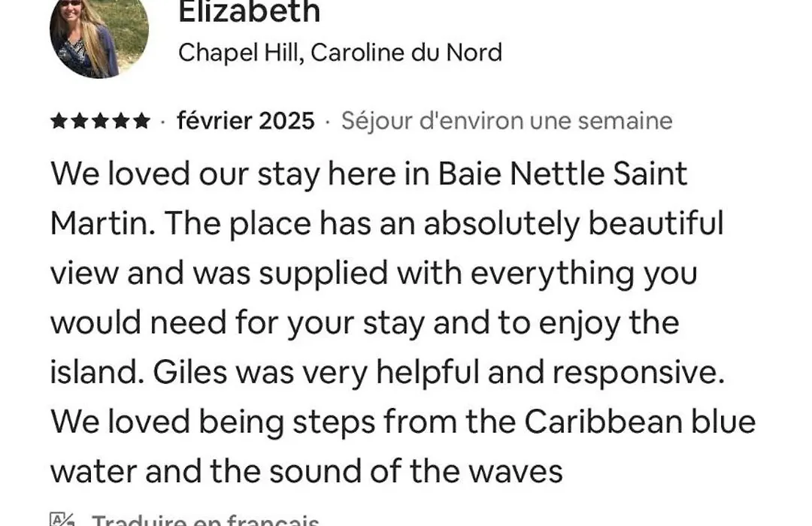Click the reviewer name Elizabeth
The height and width of the screenshot is (526, 812).
point(249,13)
